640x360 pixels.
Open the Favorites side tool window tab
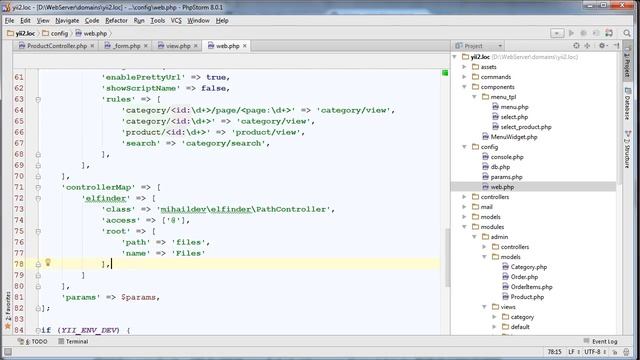(x=7, y=310)
